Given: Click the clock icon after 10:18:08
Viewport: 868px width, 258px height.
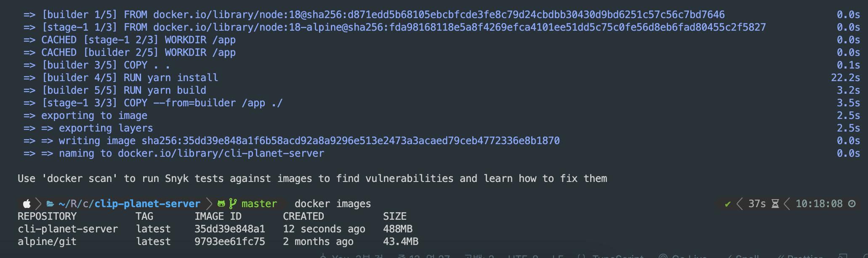Looking at the screenshot, I should click(852, 204).
